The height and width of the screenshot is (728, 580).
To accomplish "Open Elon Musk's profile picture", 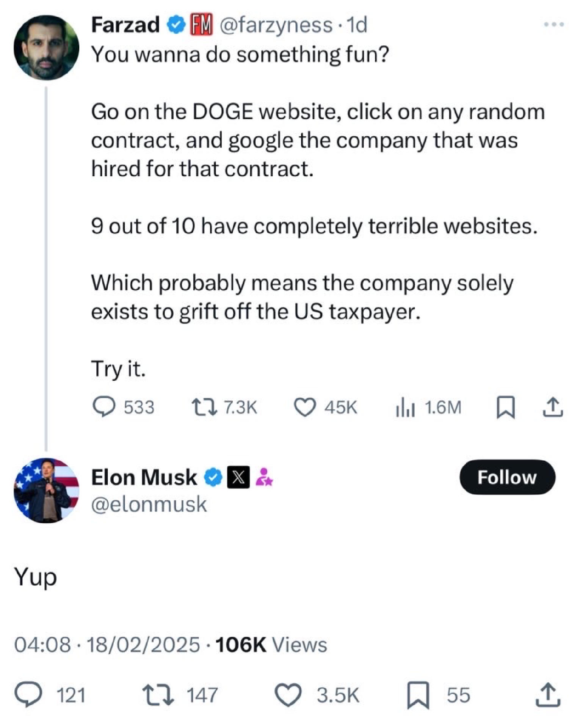I will click(46, 490).
